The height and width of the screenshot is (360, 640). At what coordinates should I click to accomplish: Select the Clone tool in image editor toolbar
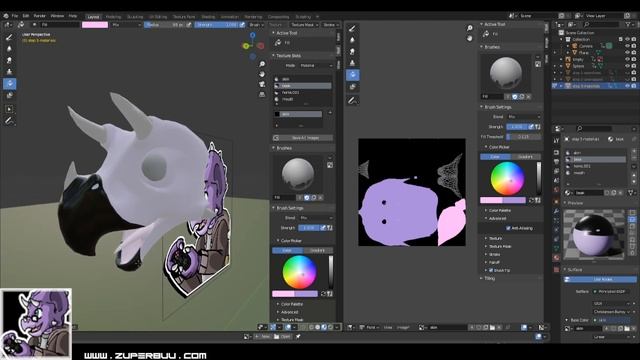click(x=352, y=63)
